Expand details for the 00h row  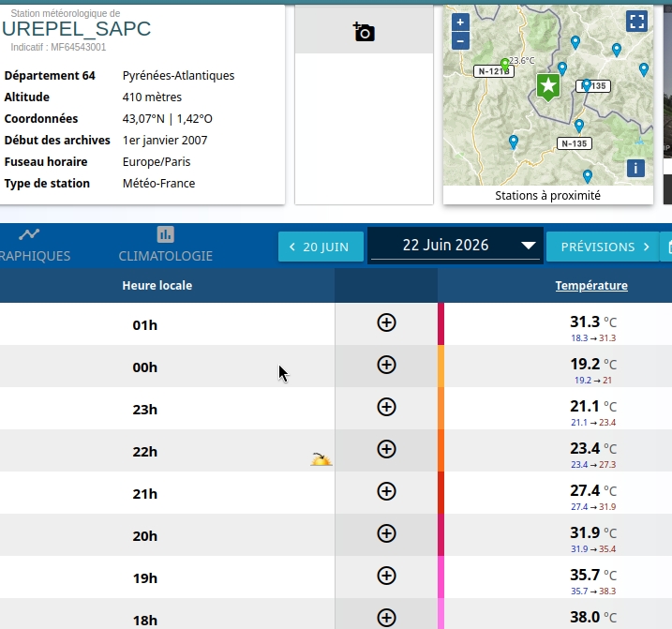tap(386, 365)
